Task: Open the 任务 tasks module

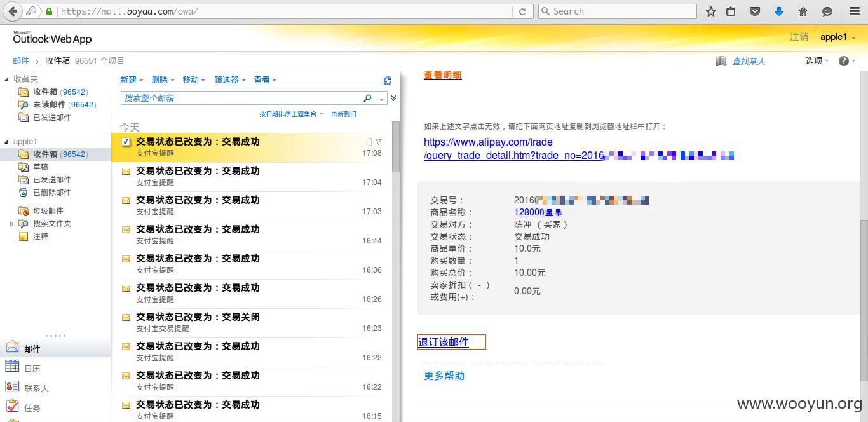Action: tap(55, 407)
